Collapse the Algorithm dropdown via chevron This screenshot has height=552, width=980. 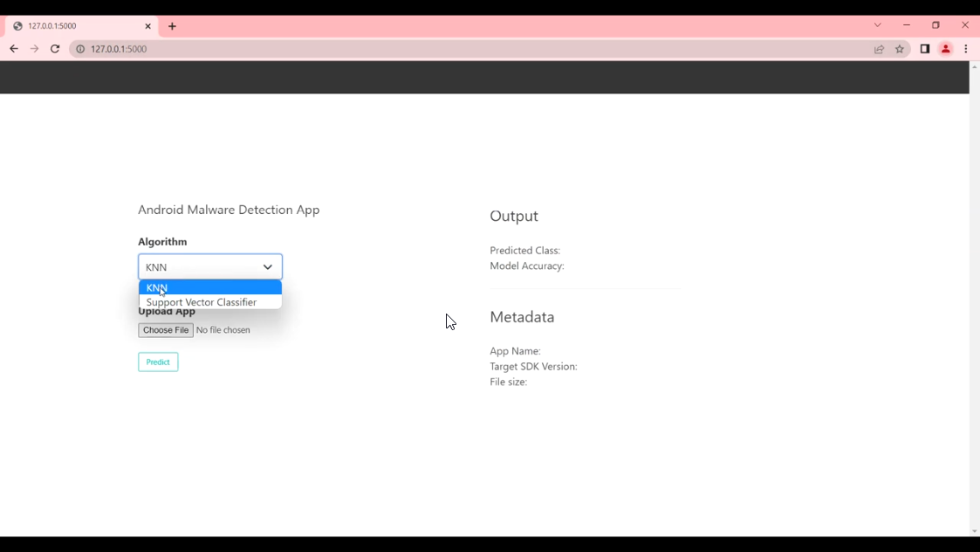click(268, 267)
